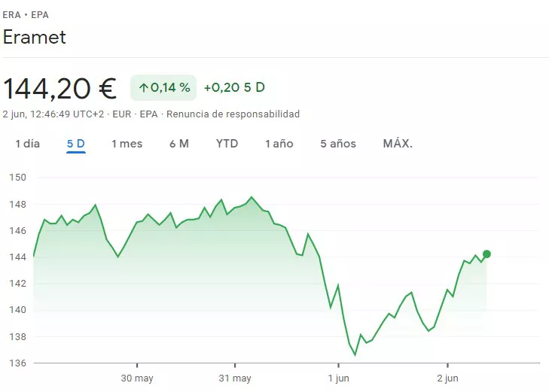This screenshot has width=549, height=392.
Task: Open the YTD chart view
Action: [x=227, y=144]
